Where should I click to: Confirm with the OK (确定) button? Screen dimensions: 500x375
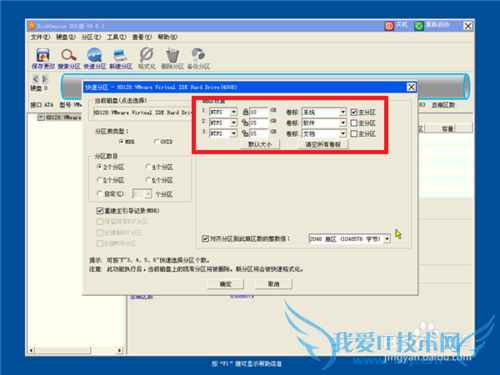[x=225, y=284]
